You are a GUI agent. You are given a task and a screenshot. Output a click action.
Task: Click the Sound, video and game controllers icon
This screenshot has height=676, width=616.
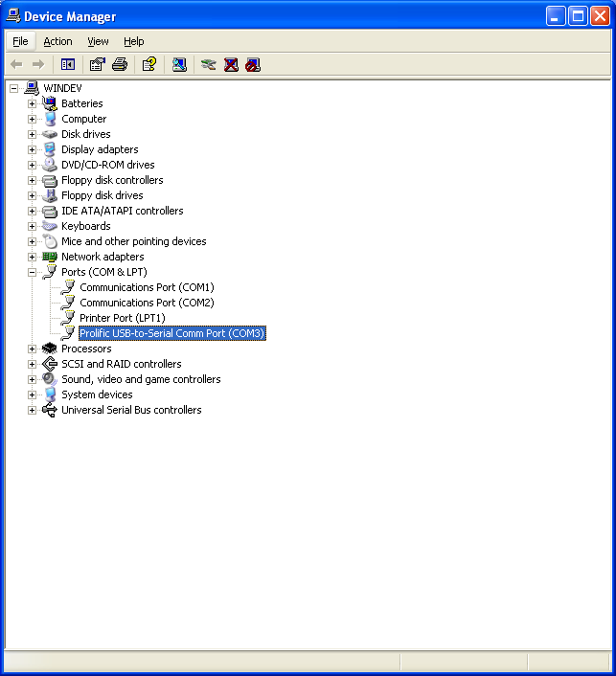point(50,379)
